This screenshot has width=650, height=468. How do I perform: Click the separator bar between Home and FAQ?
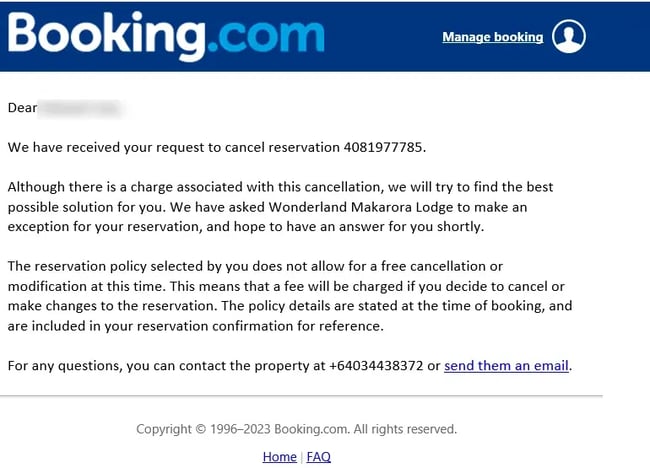301,457
